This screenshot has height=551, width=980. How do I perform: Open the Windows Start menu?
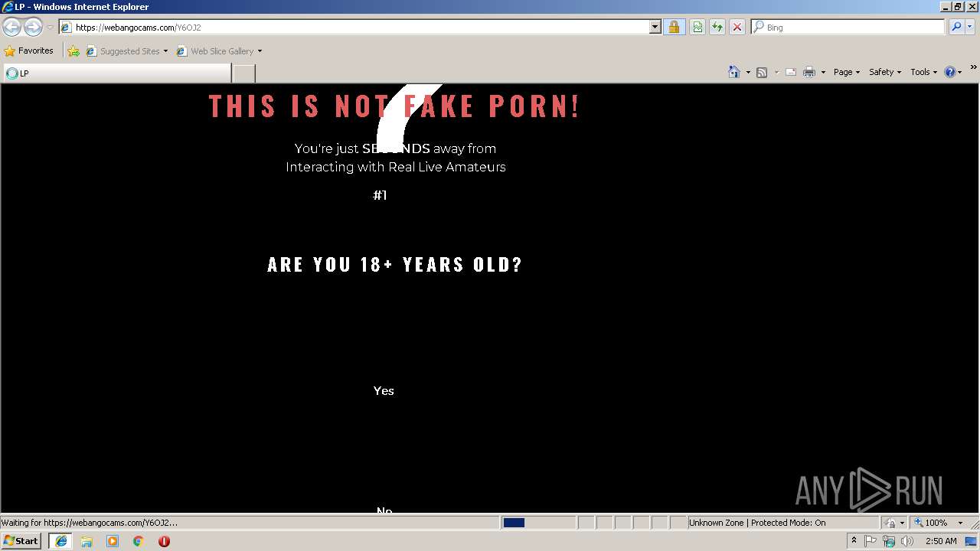coord(21,541)
